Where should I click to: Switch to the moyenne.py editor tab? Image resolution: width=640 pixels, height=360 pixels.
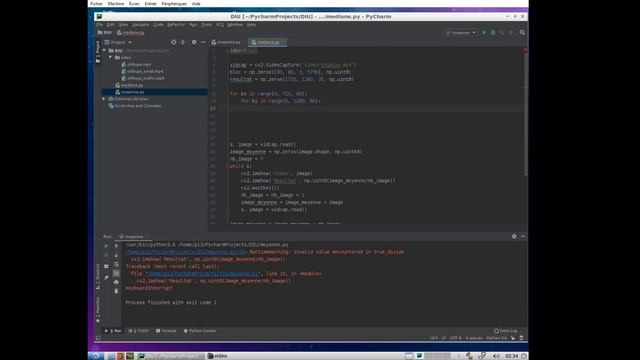click(228, 42)
